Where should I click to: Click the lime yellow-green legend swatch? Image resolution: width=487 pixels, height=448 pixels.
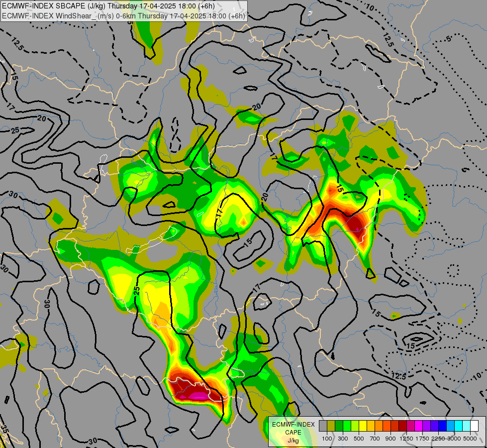[355, 426]
